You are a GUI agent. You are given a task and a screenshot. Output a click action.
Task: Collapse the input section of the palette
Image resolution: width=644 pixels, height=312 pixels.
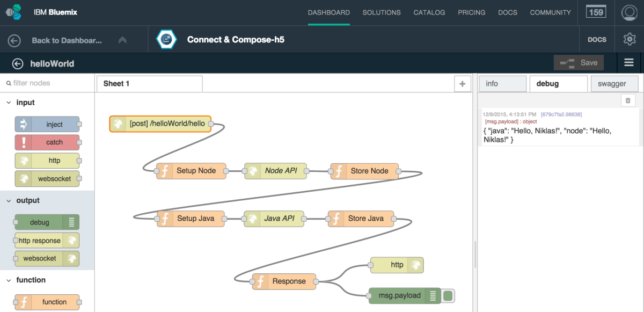[8, 102]
